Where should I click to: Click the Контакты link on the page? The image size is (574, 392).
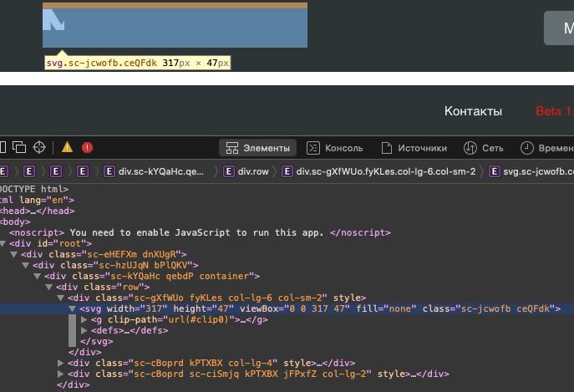[473, 111]
